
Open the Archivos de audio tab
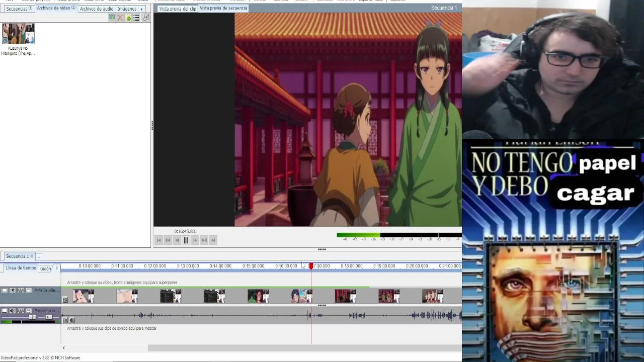pyautogui.click(x=97, y=9)
